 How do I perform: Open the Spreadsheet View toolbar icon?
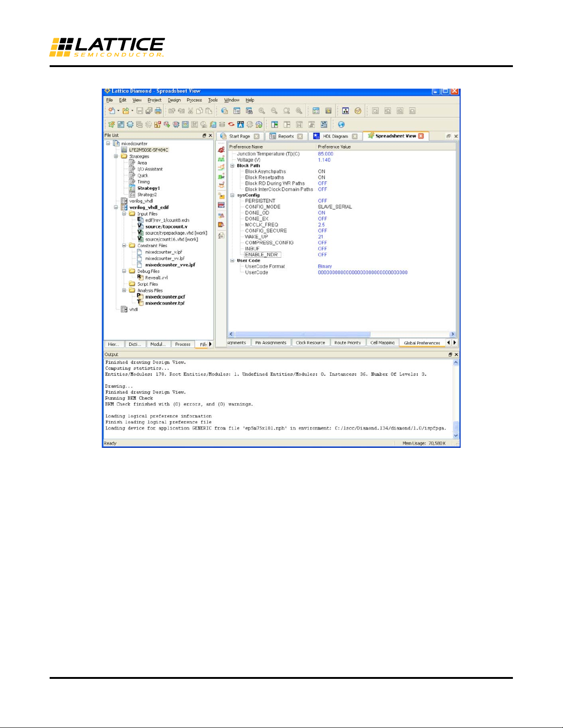click(x=111, y=124)
